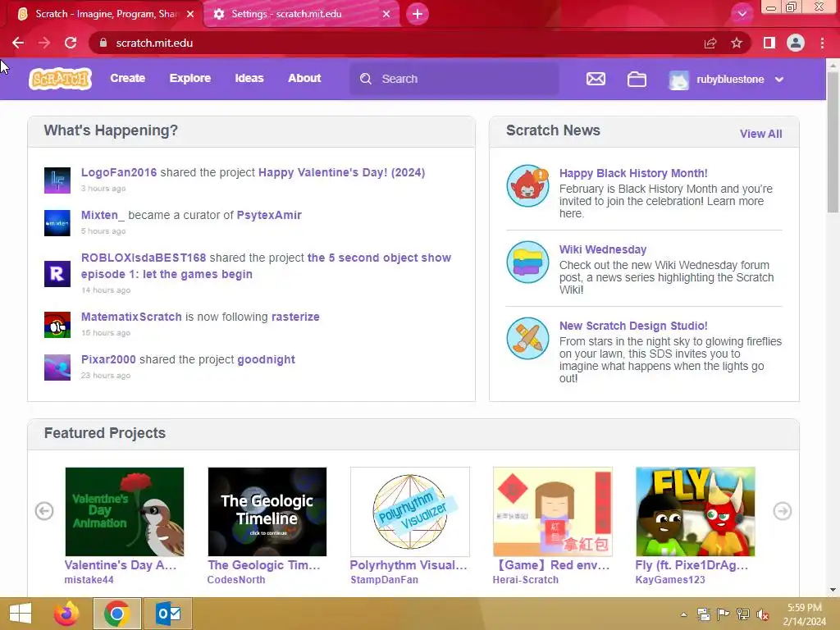
Task: Open the Ideas menu item
Action: click(249, 78)
